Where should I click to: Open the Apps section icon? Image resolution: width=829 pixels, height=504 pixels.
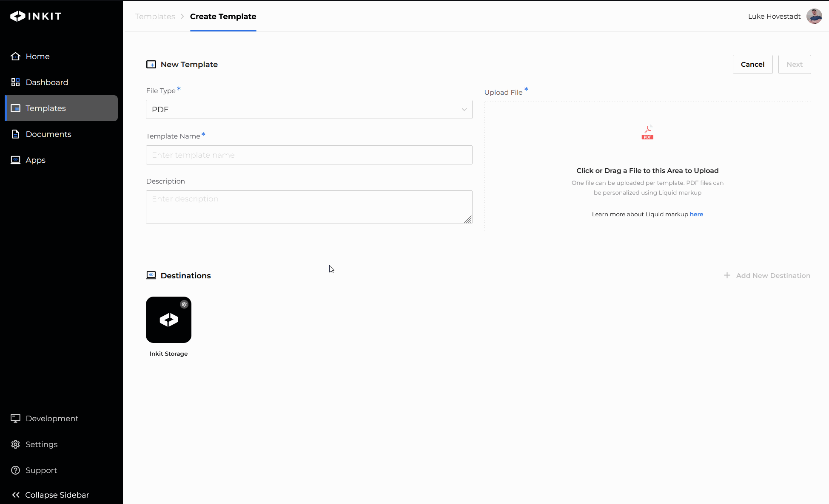click(16, 160)
